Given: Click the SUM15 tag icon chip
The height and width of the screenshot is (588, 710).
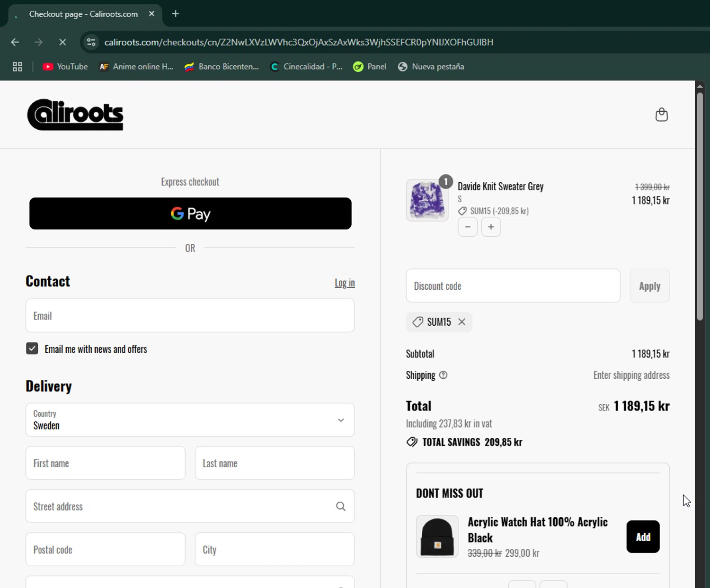Looking at the screenshot, I should 417,322.
